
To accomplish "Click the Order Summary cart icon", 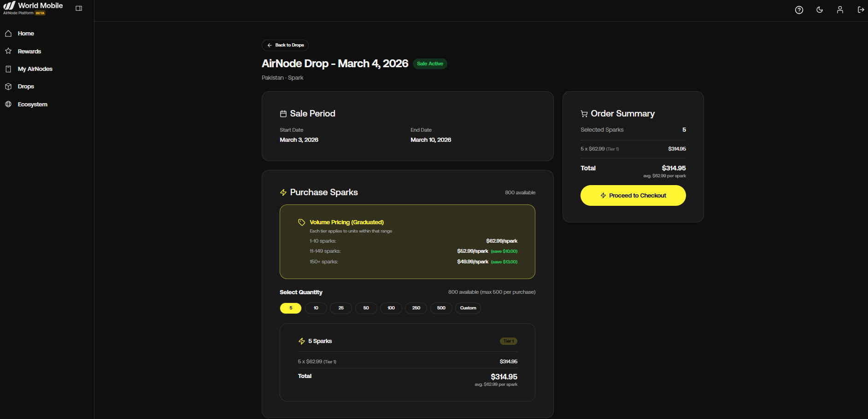I will tap(584, 114).
